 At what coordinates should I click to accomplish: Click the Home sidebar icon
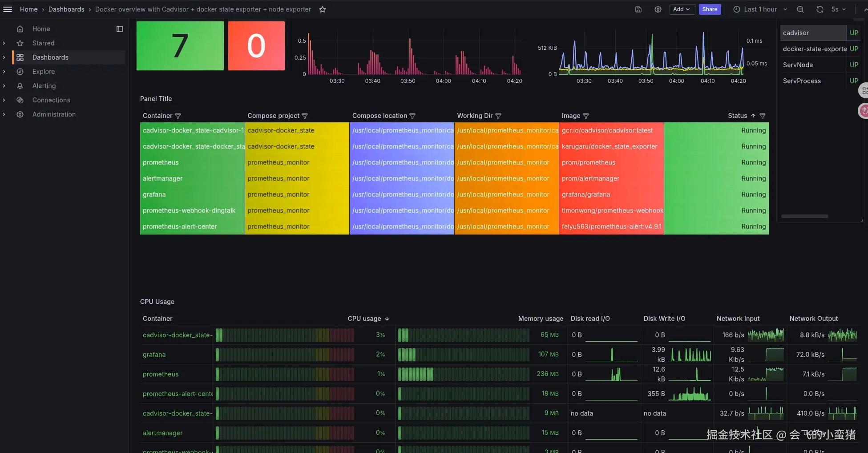point(20,29)
